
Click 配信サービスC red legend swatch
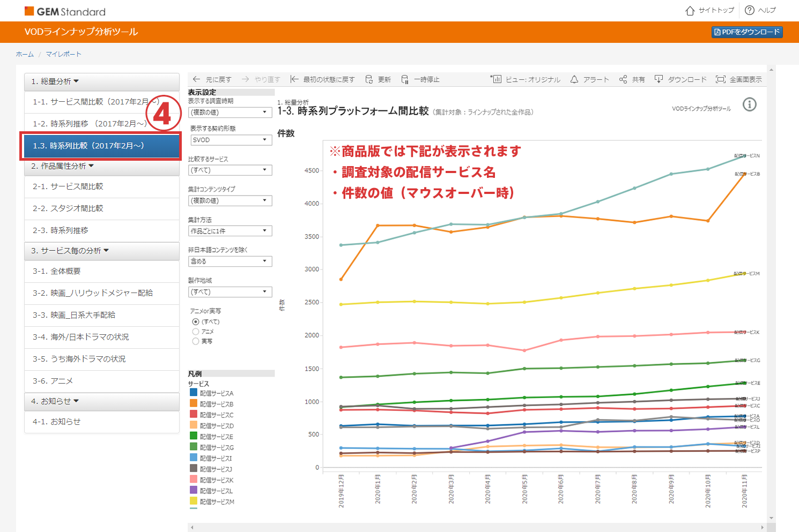pyautogui.click(x=194, y=414)
